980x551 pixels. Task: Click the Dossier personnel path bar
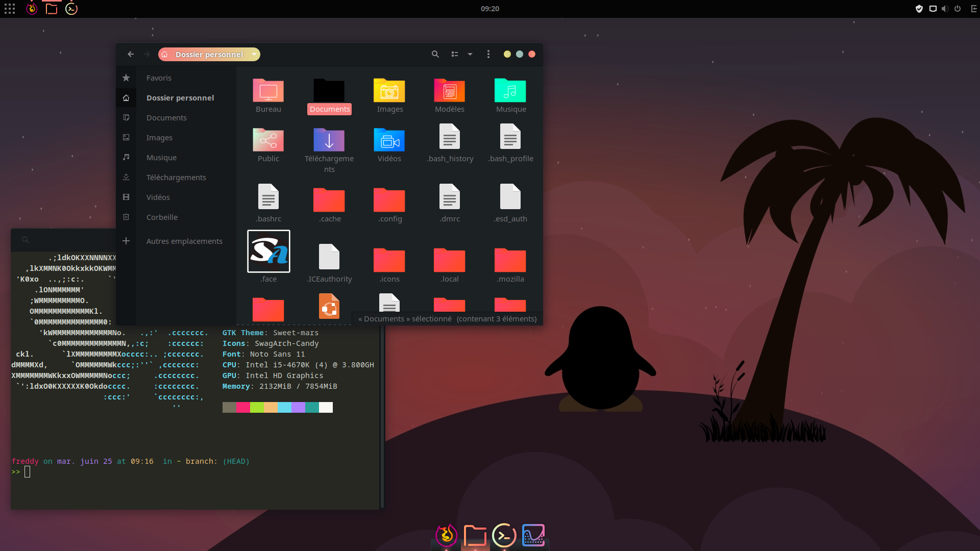coord(209,54)
